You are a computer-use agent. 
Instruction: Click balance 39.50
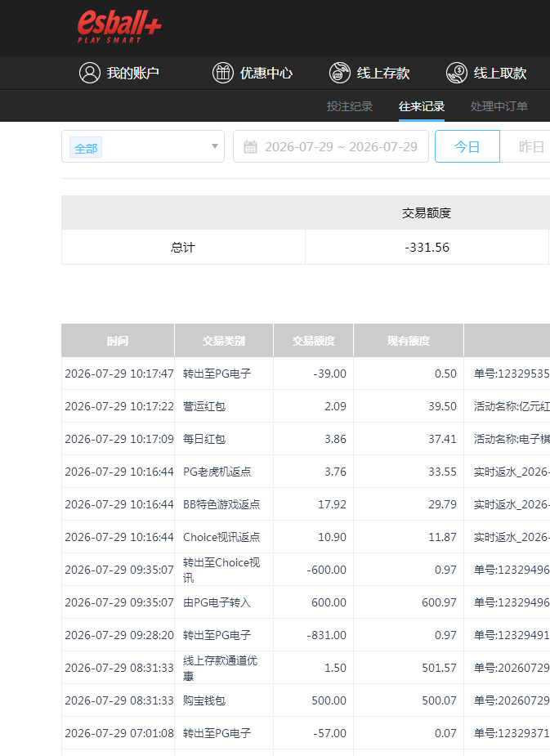coord(442,406)
